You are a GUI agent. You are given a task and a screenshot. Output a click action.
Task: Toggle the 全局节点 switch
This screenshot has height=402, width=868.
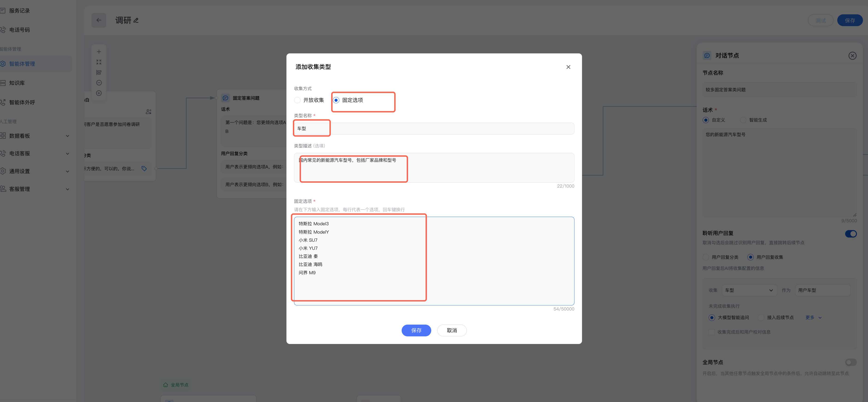(x=850, y=362)
